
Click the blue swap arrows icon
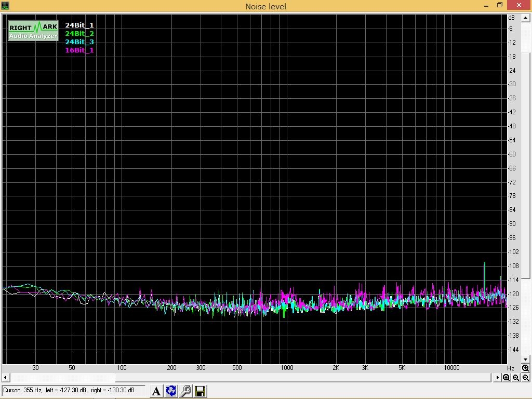click(x=171, y=391)
